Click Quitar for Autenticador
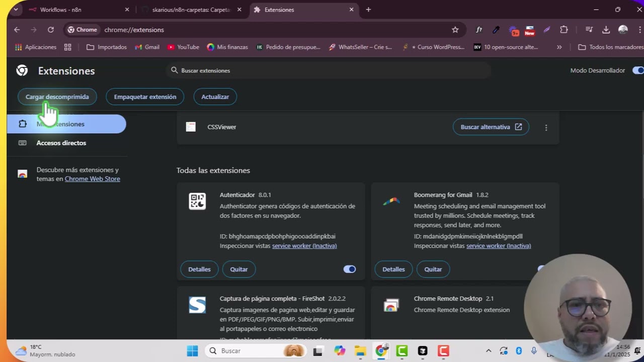The width and height of the screenshot is (644, 362). pyautogui.click(x=239, y=269)
